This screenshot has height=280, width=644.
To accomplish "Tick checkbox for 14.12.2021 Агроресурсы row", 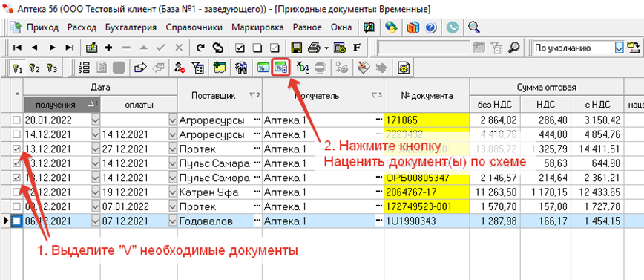I will 16,135.
